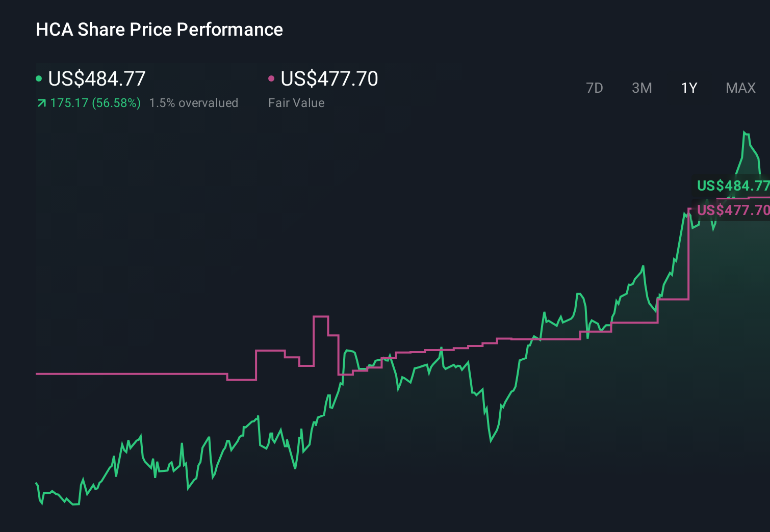The width and height of the screenshot is (770, 532).
Task: Click the US$484.77 legend price text
Action: (x=96, y=79)
